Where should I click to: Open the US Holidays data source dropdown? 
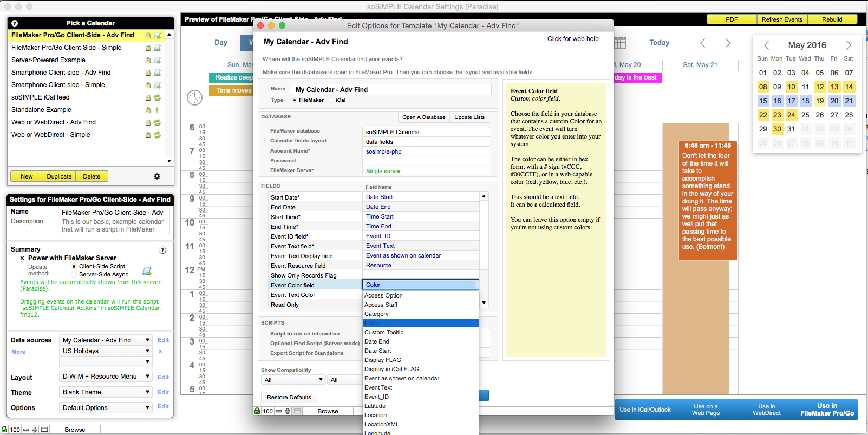click(x=106, y=351)
